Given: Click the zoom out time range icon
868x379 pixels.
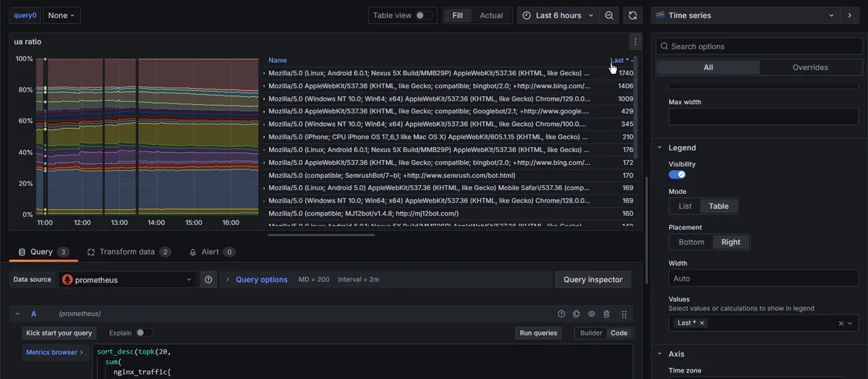Looking at the screenshot, I should tap(609, 15).
